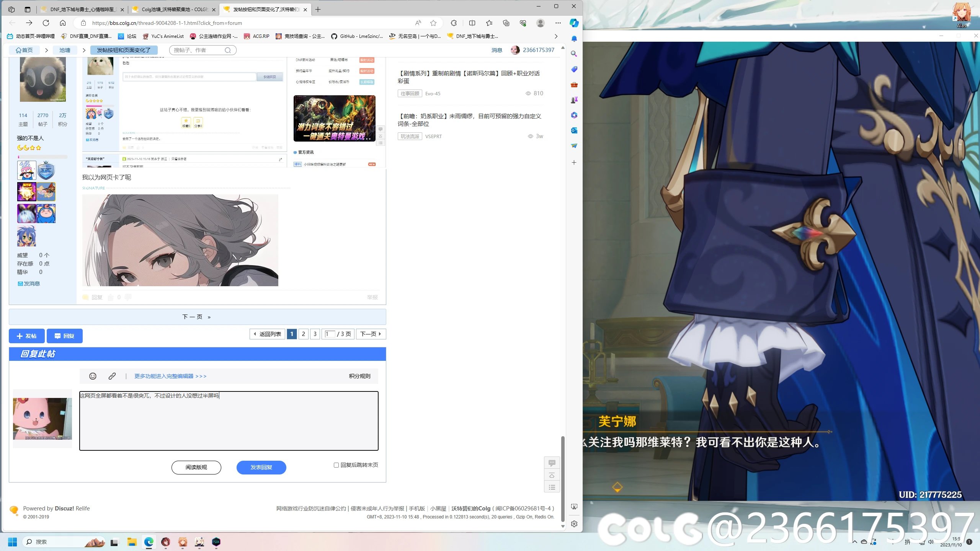
Task: Go to page 3 of thread
Action: pos(315,334)
